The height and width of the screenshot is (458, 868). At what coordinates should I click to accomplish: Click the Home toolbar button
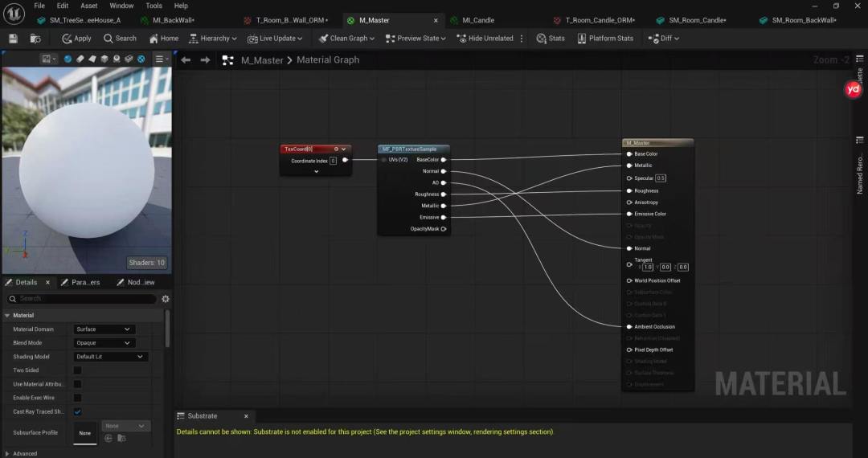164,39
